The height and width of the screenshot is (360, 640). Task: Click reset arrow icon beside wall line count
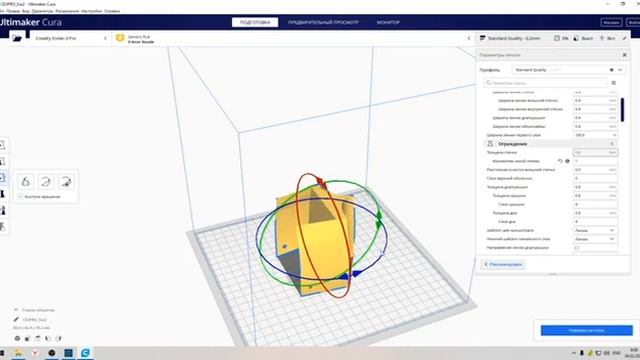pos(560,161)
